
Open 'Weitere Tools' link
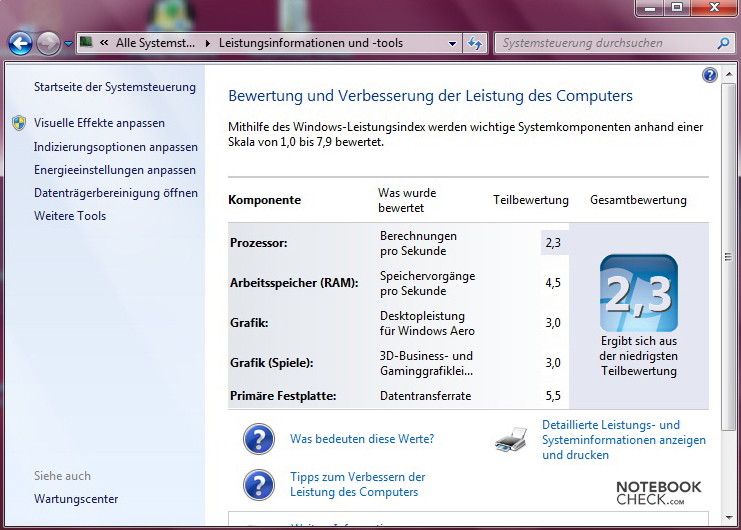pos(70,216)
